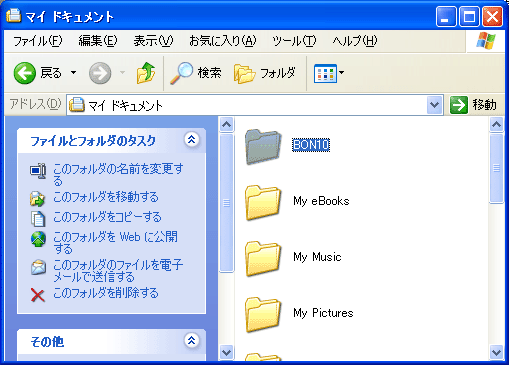Collapse the ファイルとフォルダのタスク panel
This screenshot has height=365, width=509.
[x=191, y=139]
